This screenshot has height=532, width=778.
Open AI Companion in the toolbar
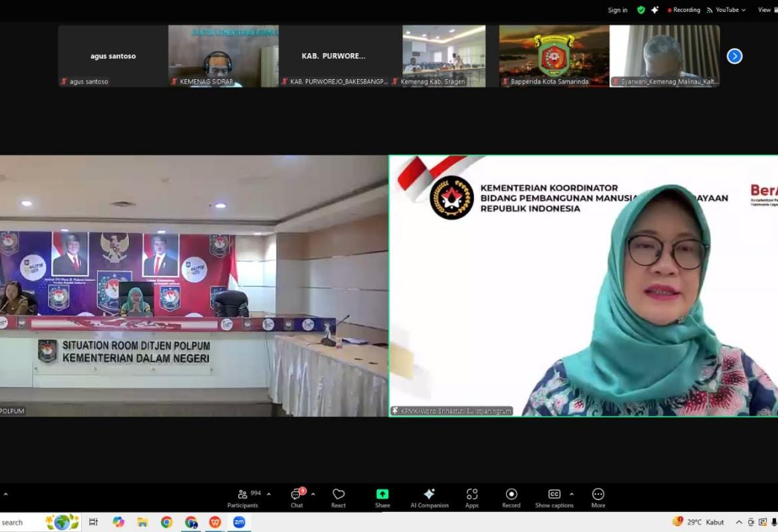429,497
